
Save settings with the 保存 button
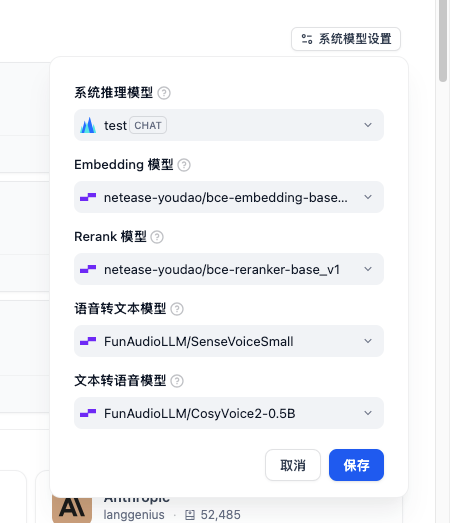coord(356,465)
